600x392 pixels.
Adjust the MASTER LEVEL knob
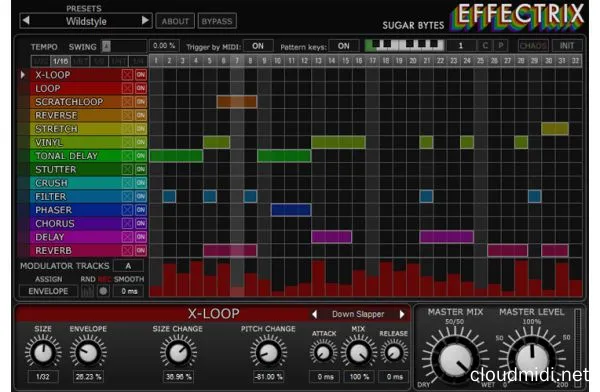point(532,358)
